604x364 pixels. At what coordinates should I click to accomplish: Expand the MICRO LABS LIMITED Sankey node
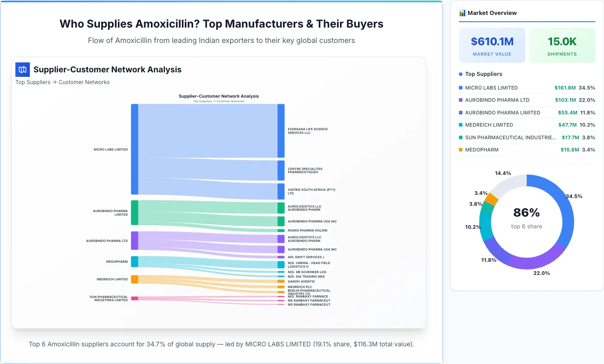(134, 149)
